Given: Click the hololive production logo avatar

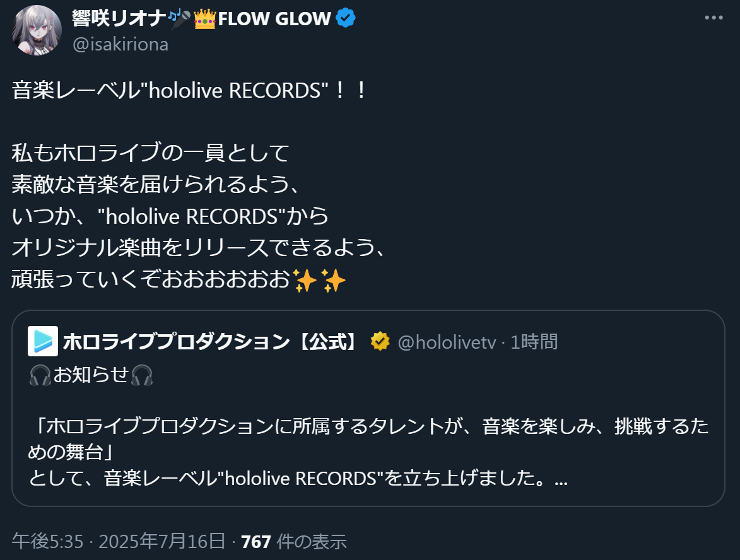Looking at the screenshot, I should click(x=43, y=341).
